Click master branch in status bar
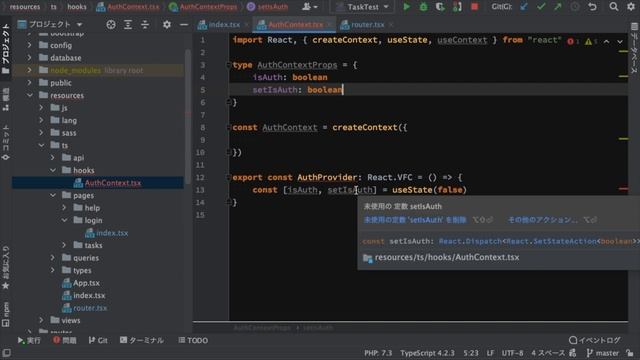This screenshot has width=640, height=360. coord(602,353)
